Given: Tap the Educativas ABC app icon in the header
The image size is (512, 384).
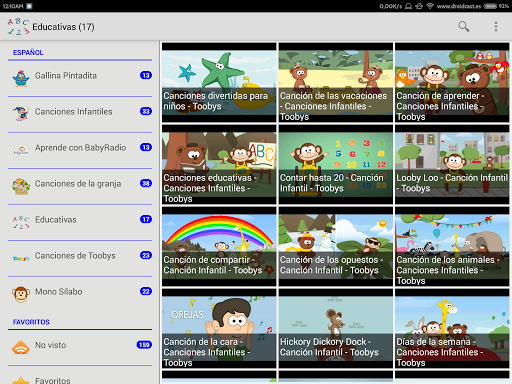Looking at the screenshot, I should point(18,27).
